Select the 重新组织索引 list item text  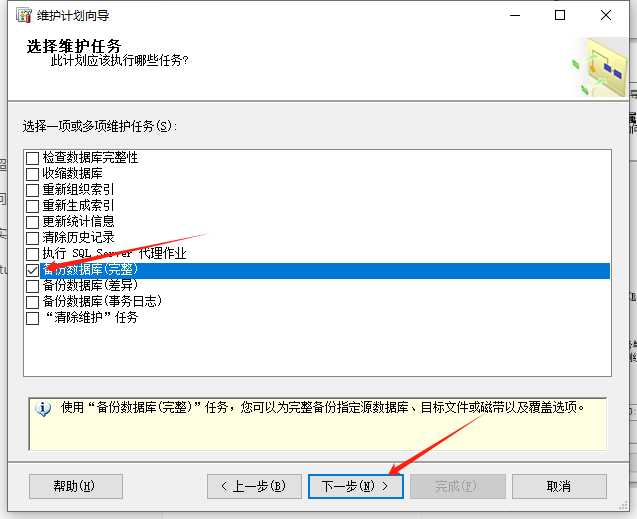pos(78,190)
